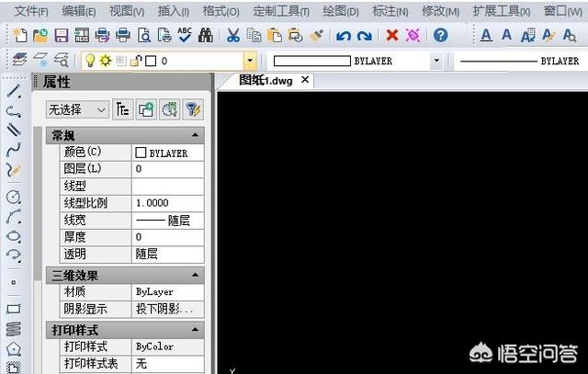Click the 线型比例 value field
Screen dimensions: 588x374
(167, 202)
